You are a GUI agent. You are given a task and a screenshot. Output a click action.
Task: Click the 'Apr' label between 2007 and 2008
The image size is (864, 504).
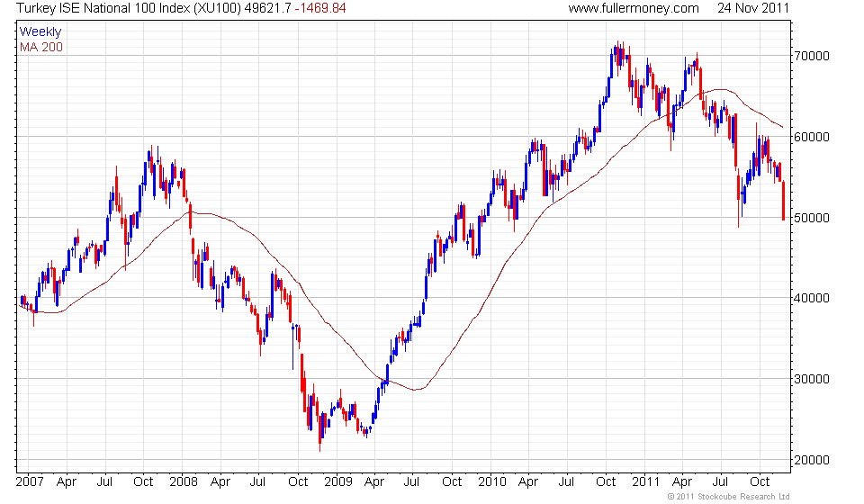coord(66,482)
